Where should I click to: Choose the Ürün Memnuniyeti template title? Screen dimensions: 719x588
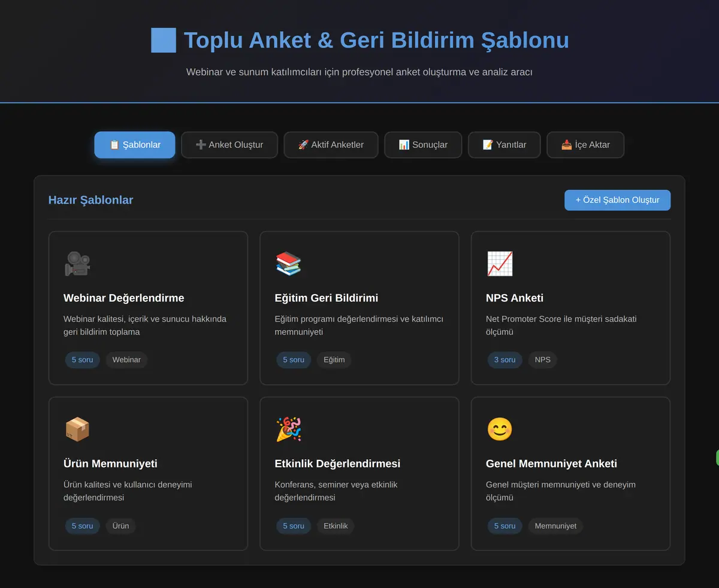tap(110, 463)
